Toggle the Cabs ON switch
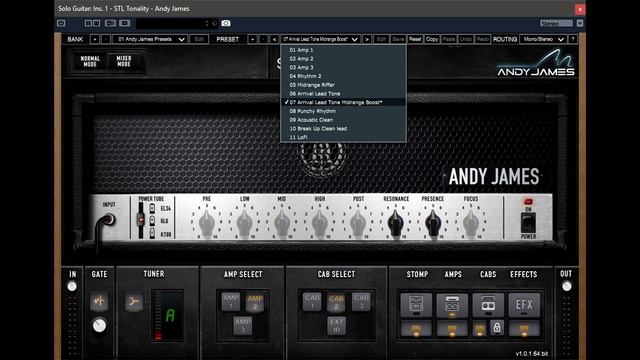 pos(480,329)
